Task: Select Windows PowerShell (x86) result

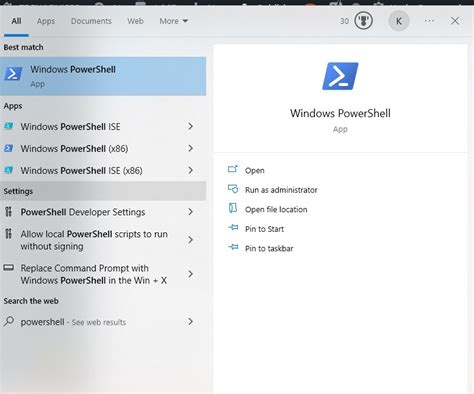Action: click(x=103, y=149)
